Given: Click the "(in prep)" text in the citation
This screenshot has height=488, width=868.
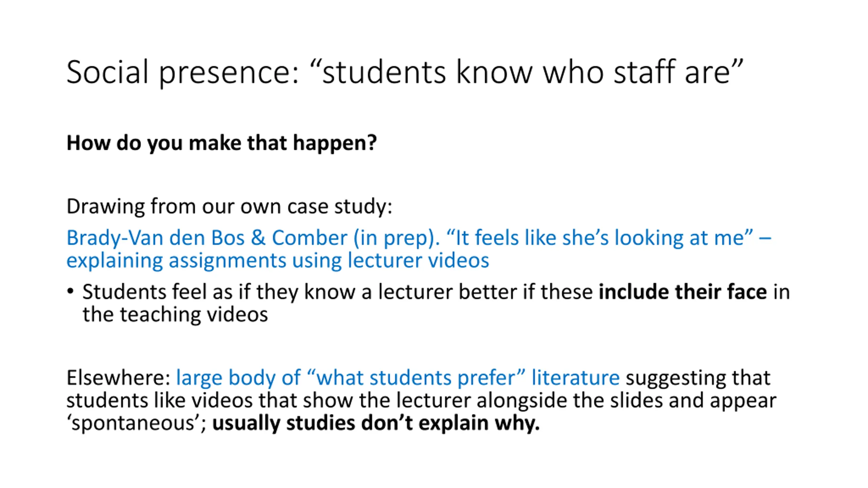Looking at the screenshot, I should coord(396,238).
